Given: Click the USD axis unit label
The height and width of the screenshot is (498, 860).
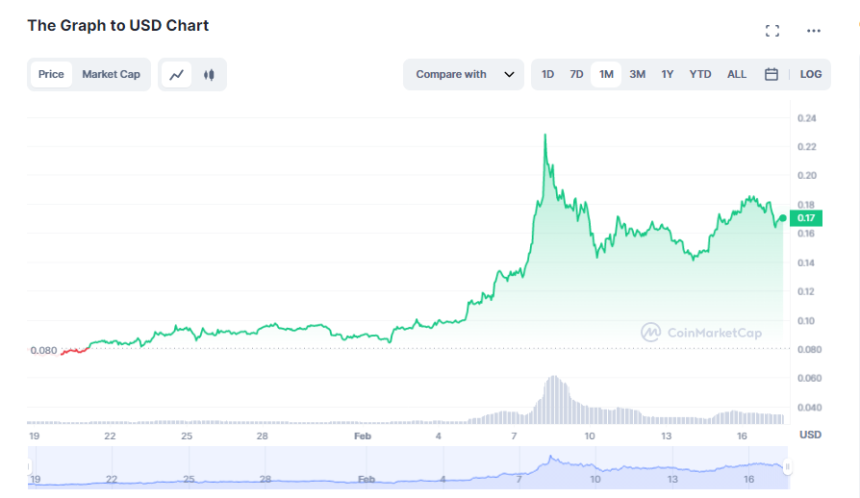Looking at the screenshot, I should tap(810, 434).
